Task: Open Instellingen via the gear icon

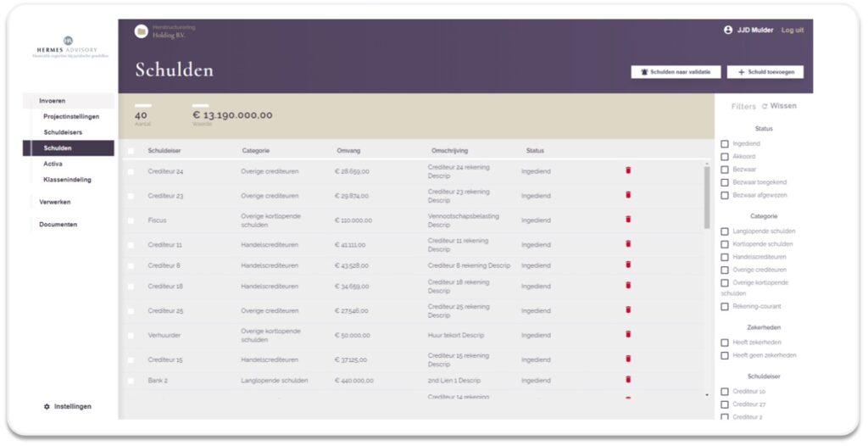Action: (x=47, y=407)
